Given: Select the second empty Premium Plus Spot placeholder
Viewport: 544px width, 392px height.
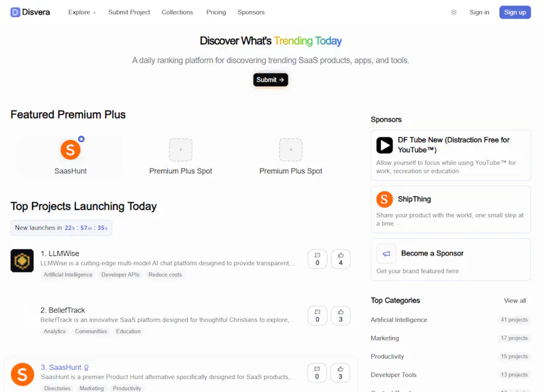Looking at the screenshot, I should [291, 149].
